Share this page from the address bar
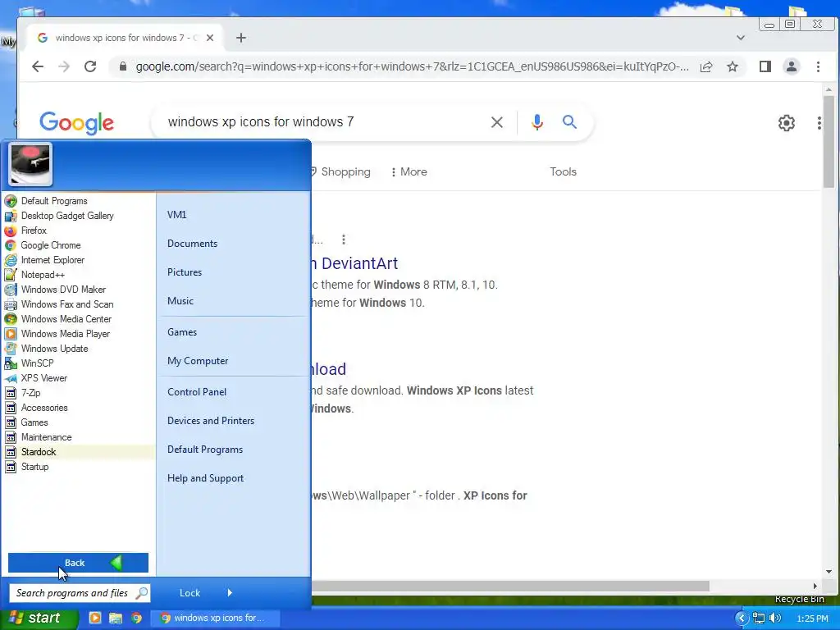 (706, 66)
